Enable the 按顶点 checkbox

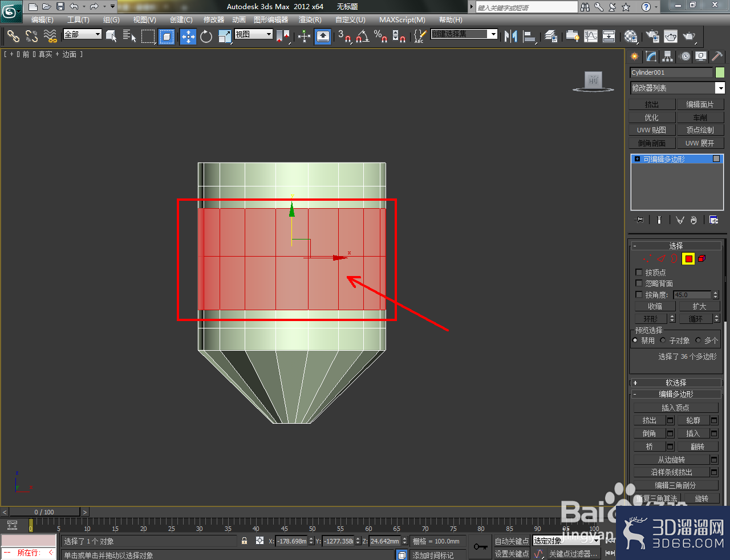click(x=639, y=273)
